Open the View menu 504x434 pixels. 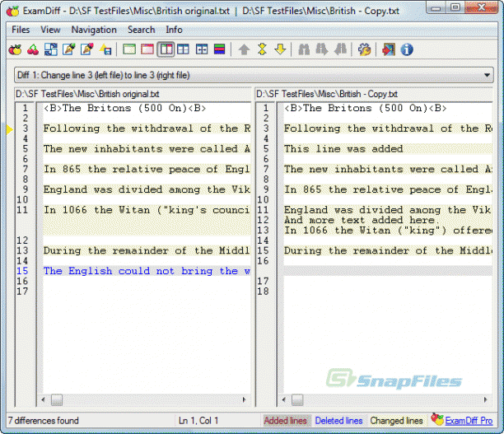coord(50,30)
